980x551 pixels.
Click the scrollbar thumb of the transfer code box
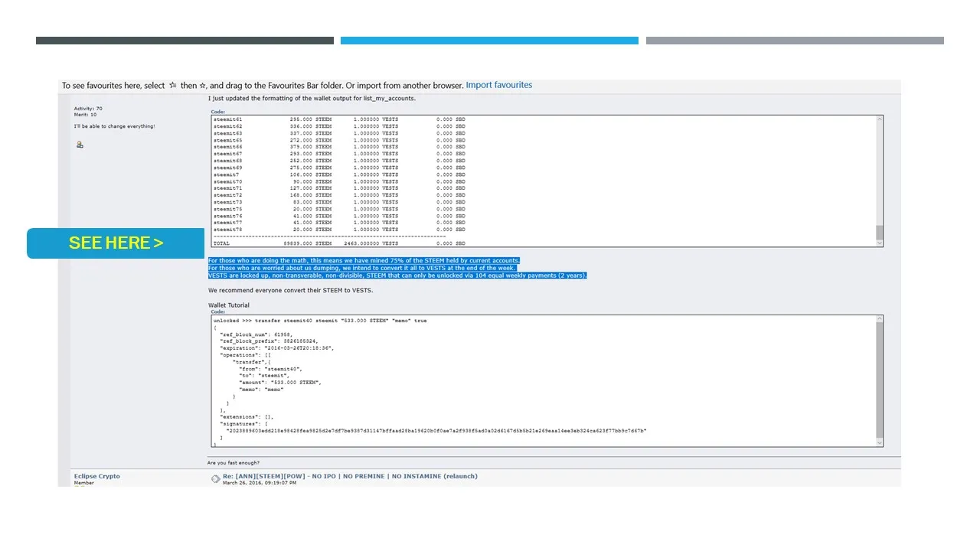pyautogui.click(x=880, y=380)
